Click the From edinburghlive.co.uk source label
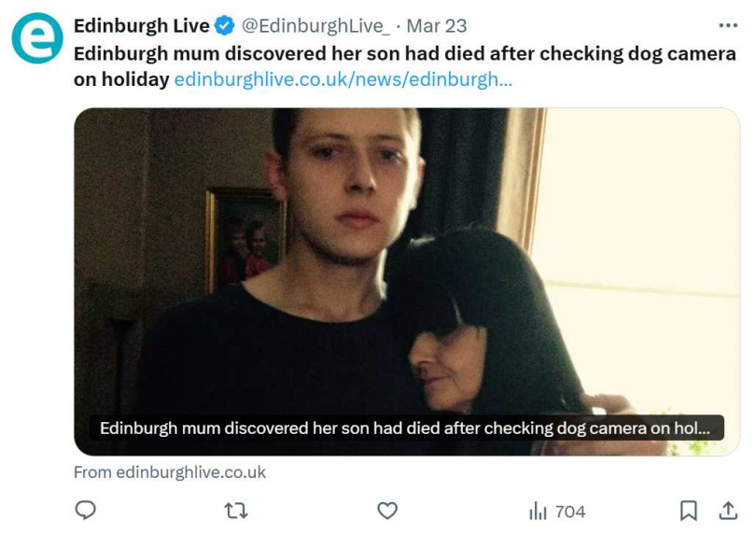This screenshot has height=533, width=756. [170, 472]
